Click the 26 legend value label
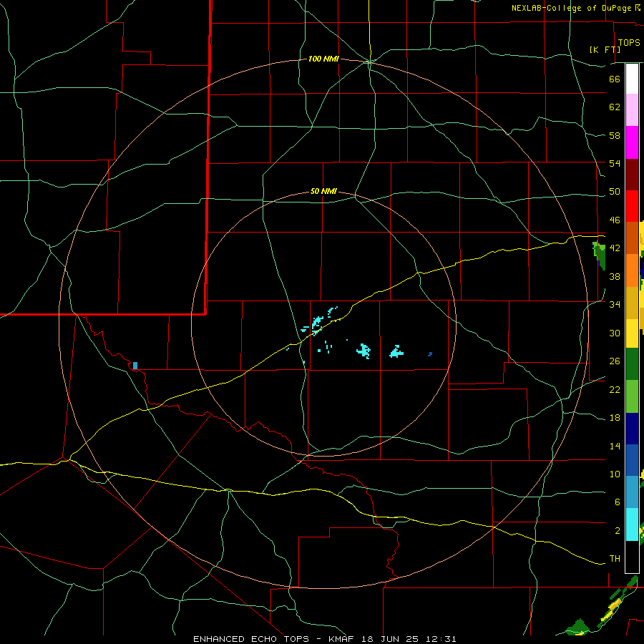 tap(615, 361)
